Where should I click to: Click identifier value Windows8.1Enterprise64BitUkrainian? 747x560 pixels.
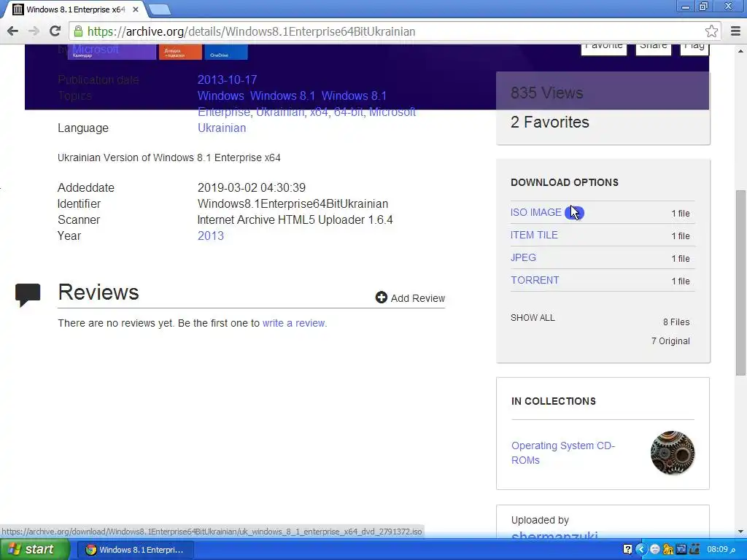[293, 204]
